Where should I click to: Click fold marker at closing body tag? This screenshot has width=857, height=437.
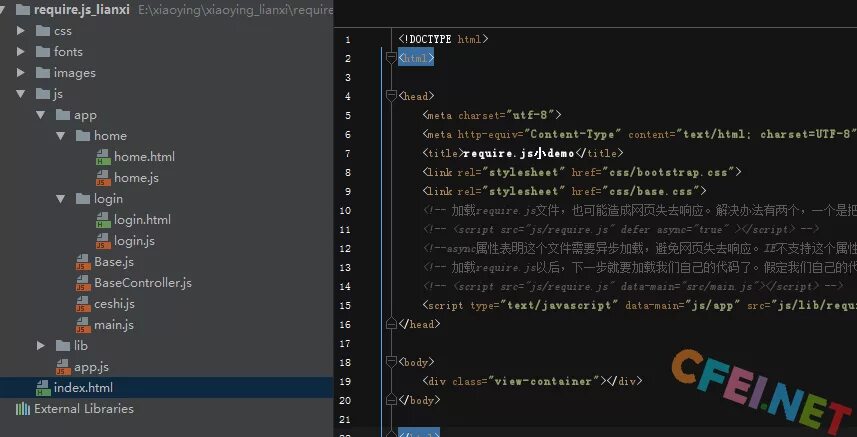[391, 399]
